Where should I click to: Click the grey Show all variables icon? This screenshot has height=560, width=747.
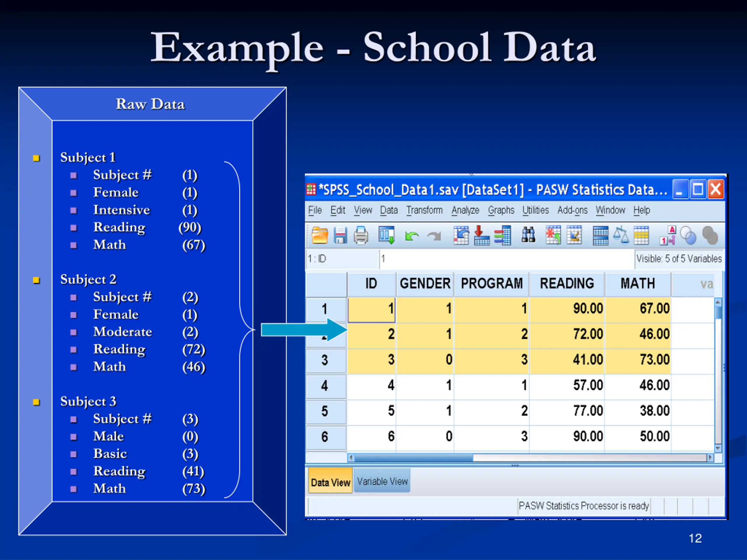[710, 235]
